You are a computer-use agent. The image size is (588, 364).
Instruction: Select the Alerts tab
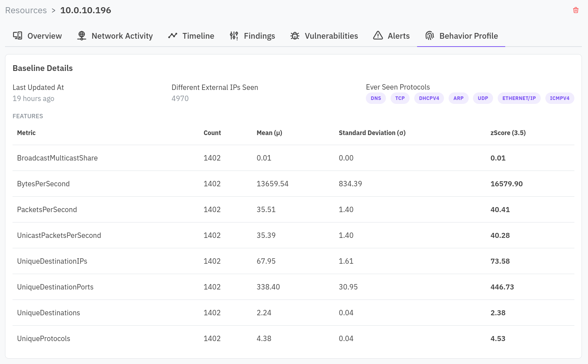tap(391, 36)
